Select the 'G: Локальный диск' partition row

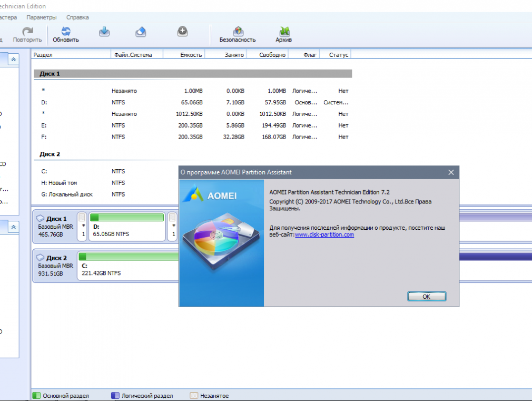[106, 194]
